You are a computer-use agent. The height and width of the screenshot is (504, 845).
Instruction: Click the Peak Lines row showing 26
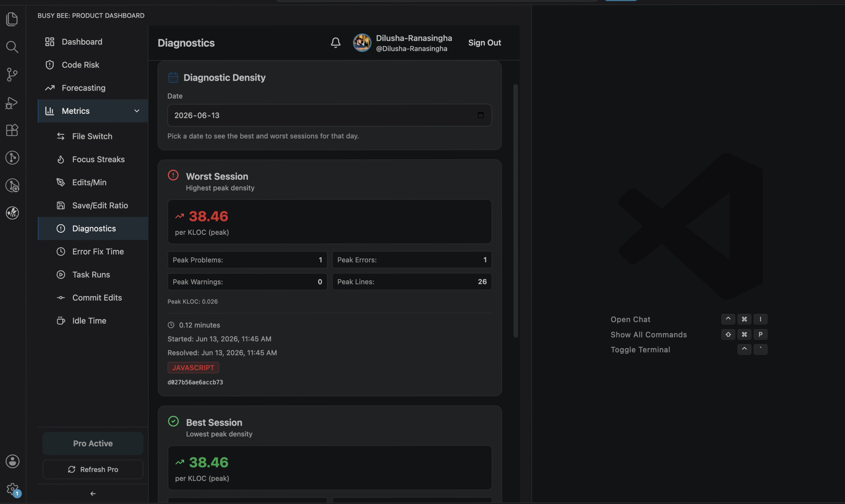point(412,282)
